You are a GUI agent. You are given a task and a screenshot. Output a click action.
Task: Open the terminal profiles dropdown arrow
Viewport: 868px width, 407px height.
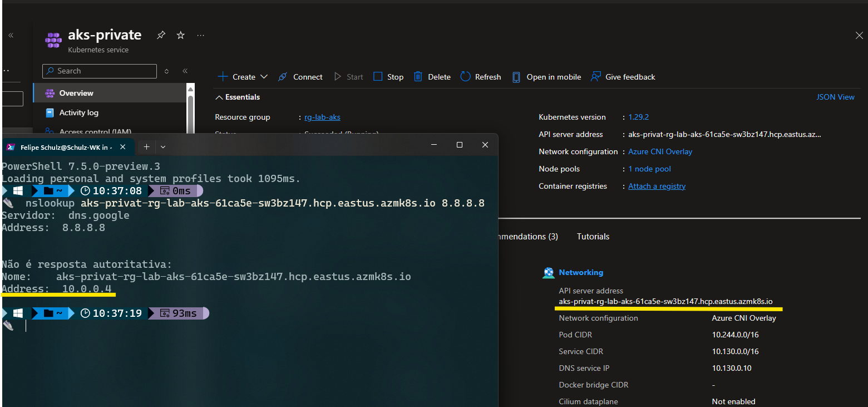click(x=163, y=147)
